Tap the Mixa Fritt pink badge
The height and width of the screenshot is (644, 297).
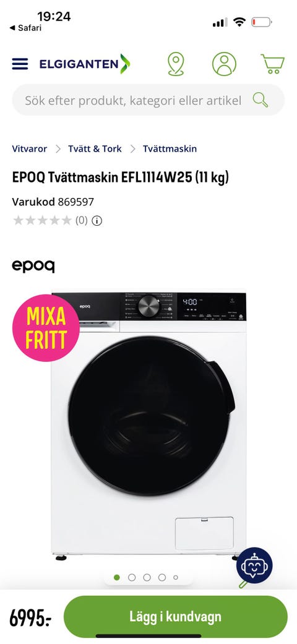46,328
